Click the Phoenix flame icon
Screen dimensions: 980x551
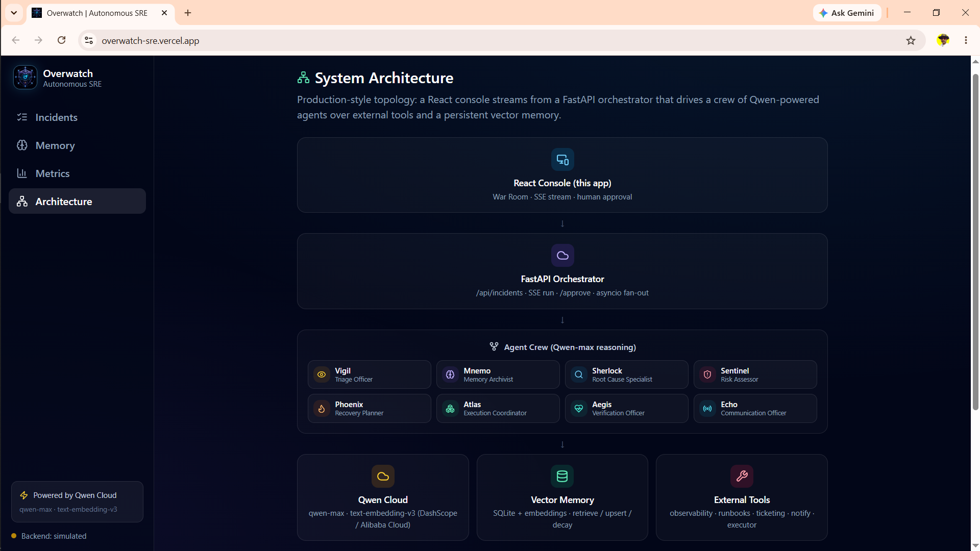point(322,408)
